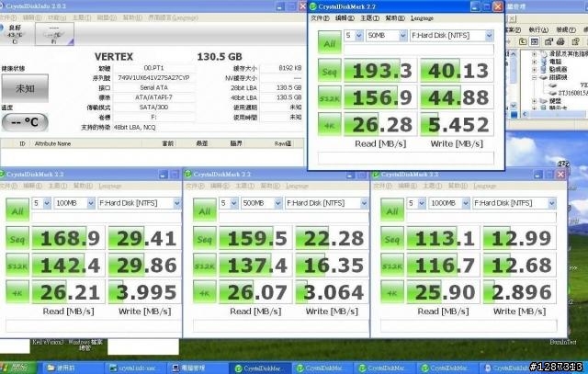588x374 pixels.
Task: Click the comment box at bottom of 50MB window
Action: click(406, 158)
